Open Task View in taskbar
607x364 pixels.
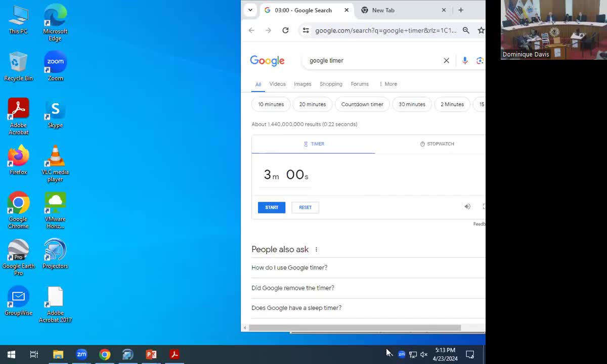[x=34, y=354]
